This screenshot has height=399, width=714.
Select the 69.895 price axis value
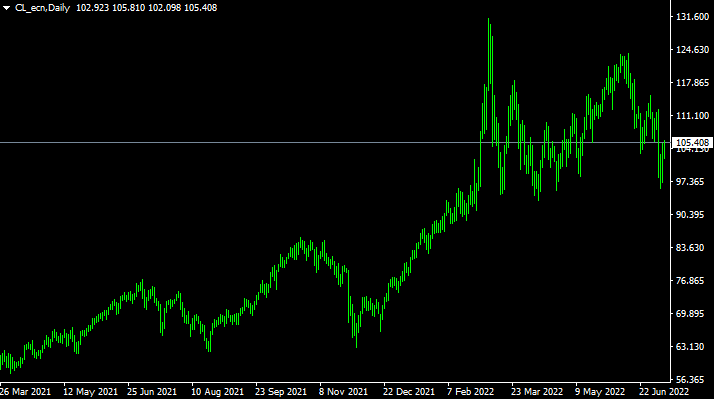690,314
